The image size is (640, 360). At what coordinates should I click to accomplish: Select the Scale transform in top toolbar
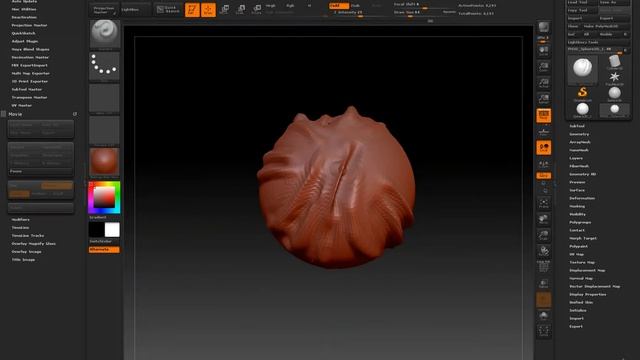click(240, 10)
